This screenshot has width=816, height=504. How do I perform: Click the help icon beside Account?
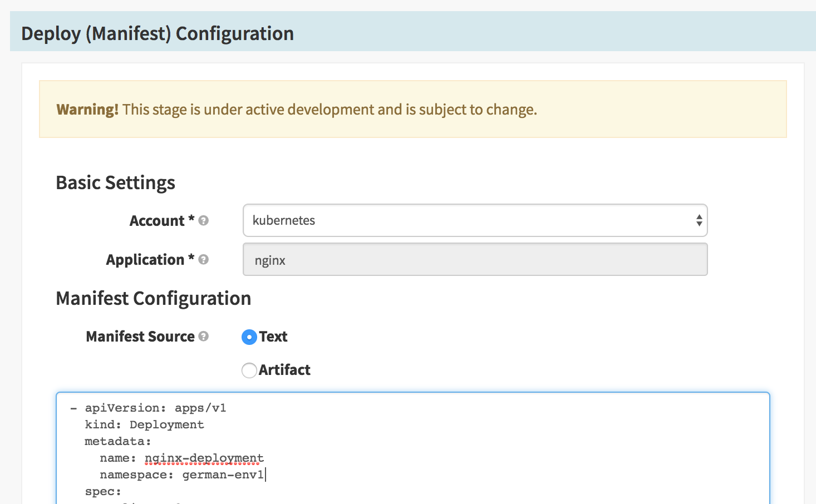pyautogui.click(x=204, y=221)
